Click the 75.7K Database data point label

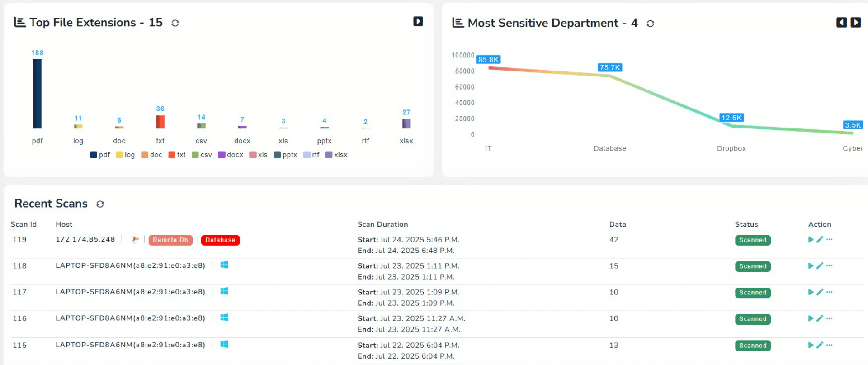(610, 67)
